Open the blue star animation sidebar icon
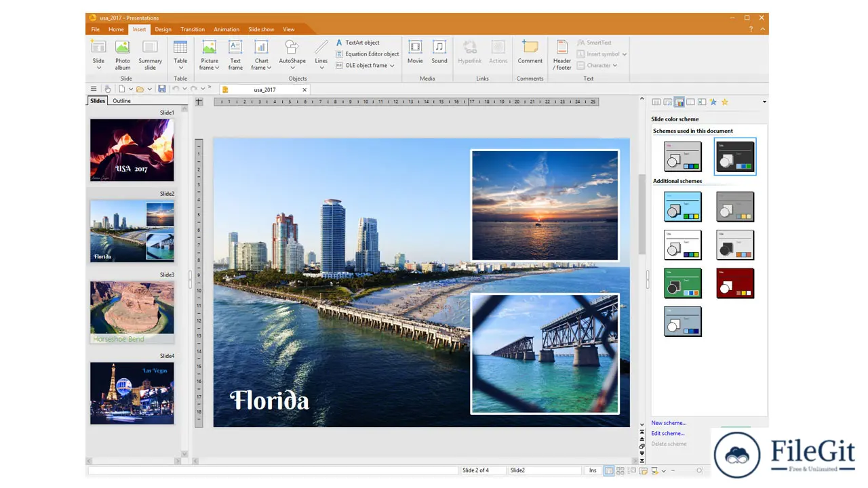The height and width of the screenshot is (488, 868). point(713,102)
